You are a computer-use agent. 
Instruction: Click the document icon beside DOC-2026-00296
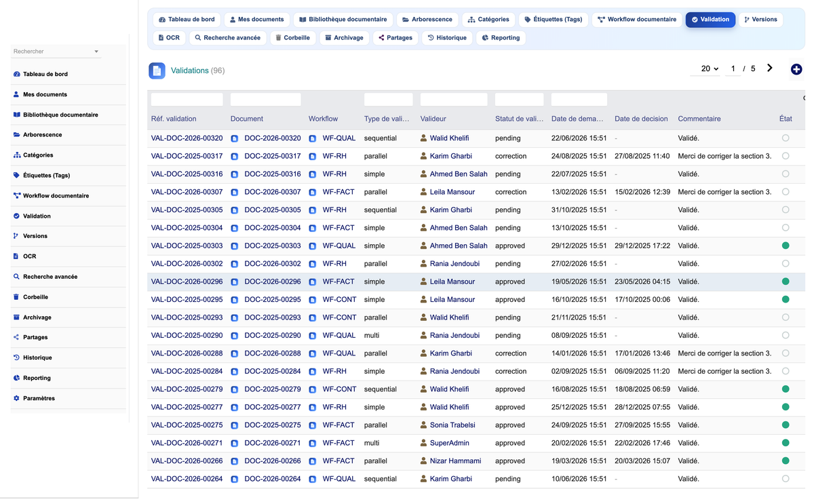click(235, 282)
